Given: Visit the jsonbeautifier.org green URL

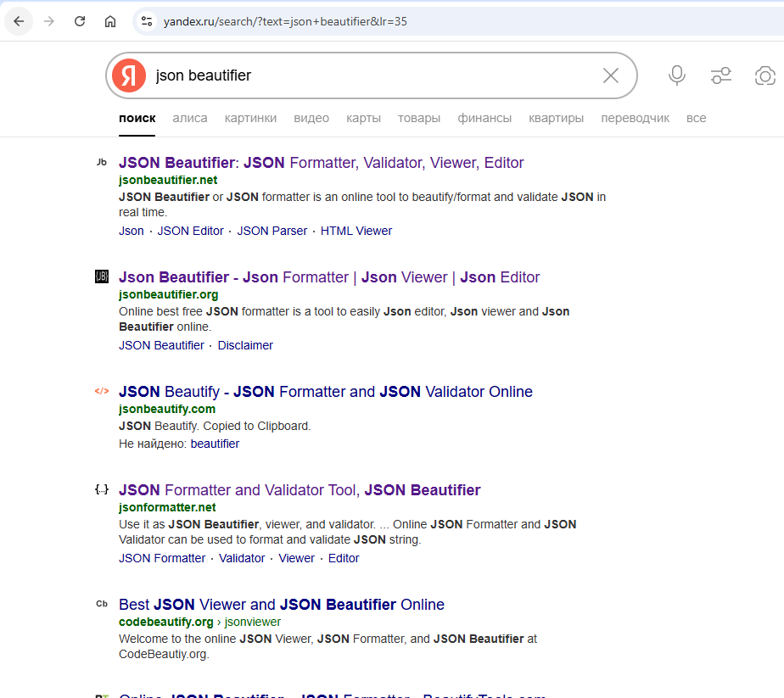Looking at the screenshot, I should click(x=169, y=294).
